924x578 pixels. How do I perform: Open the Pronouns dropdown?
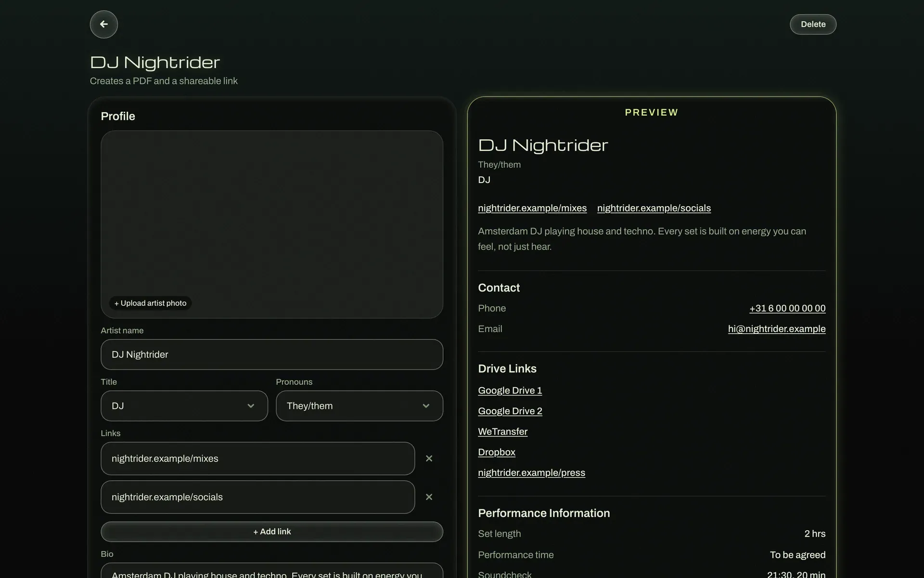[x=359, y=406]
